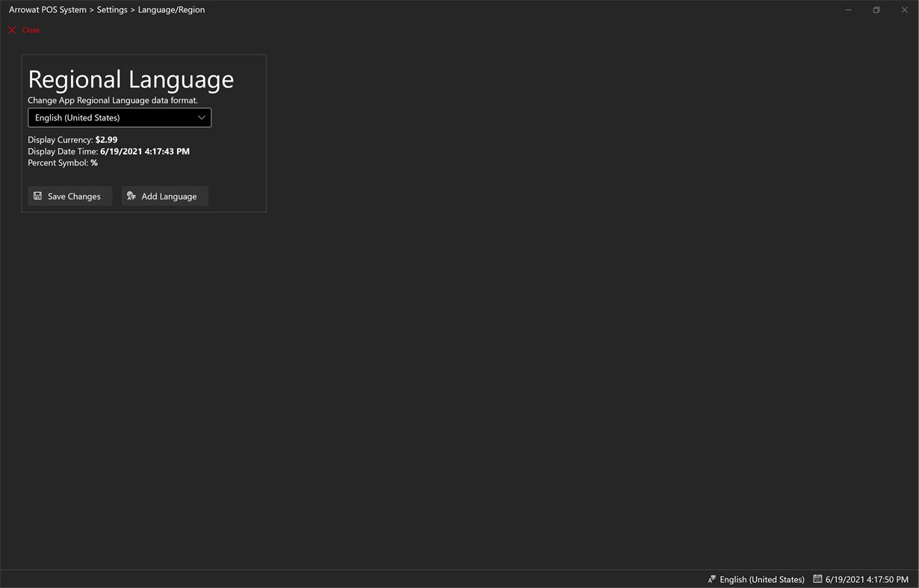Click English (United States) in the status bar
The width and height of the screenshot is (919, 588).
click(x=762, y=579)
